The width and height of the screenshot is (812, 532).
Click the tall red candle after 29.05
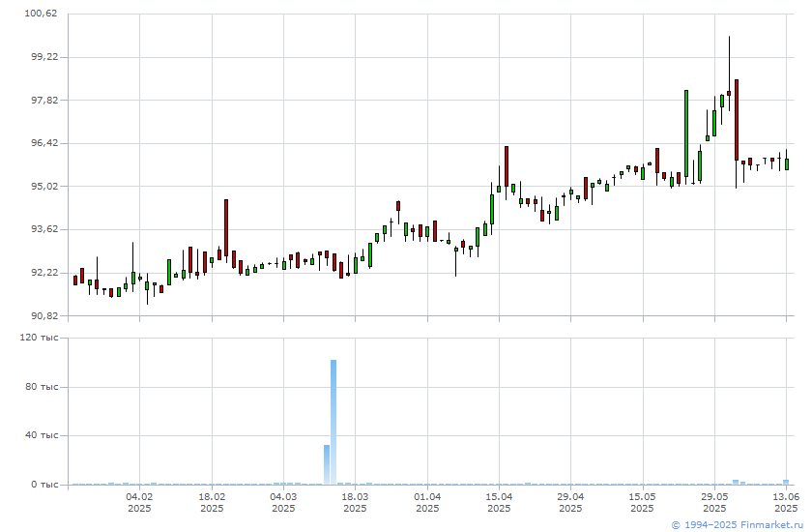click(737, 120)
